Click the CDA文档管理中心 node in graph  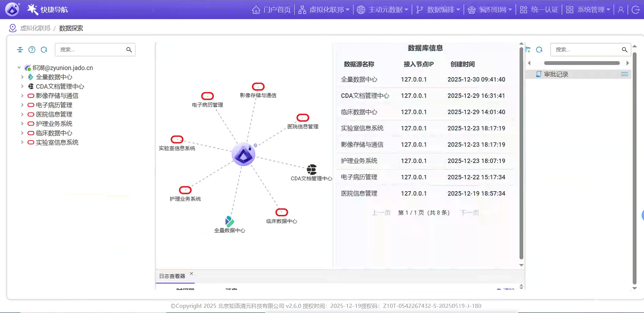pos(312,169)
